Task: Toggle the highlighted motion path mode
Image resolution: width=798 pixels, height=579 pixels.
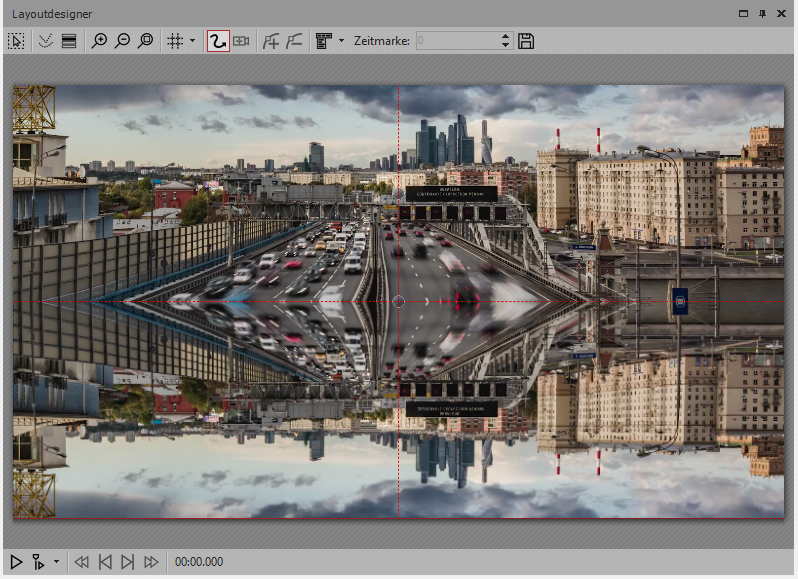Action: [x=217, y=41]
